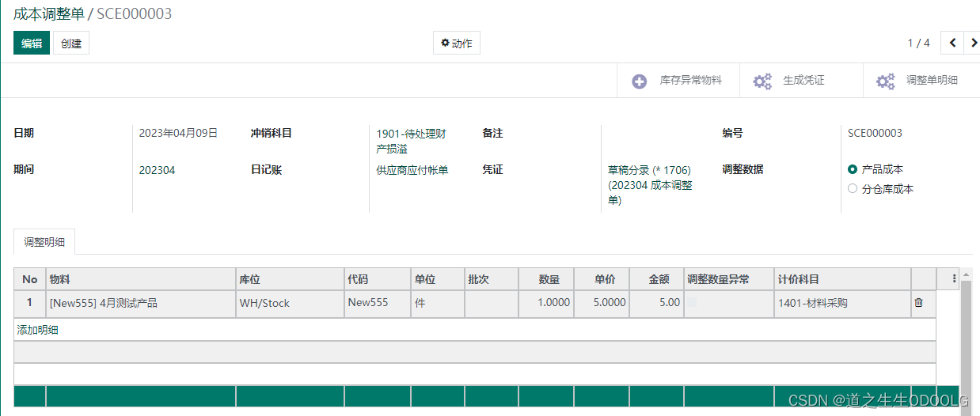Open column options menu (three dots)

954,278
